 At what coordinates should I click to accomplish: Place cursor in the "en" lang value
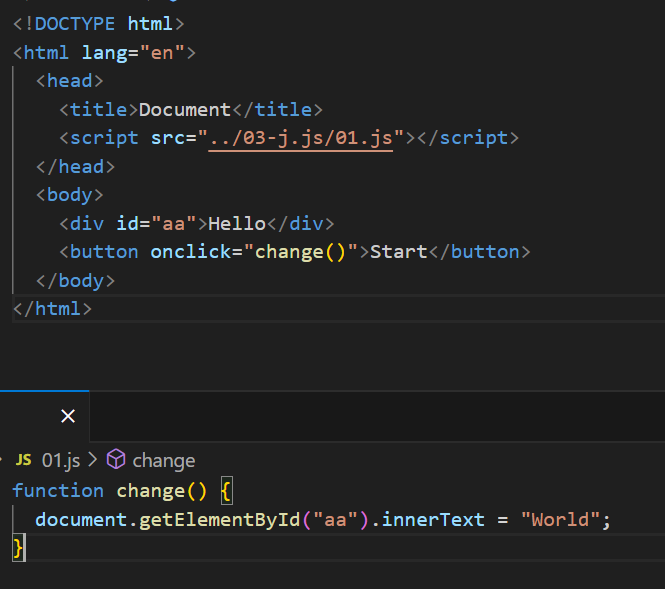pyautogui.click(x=161, y=52)
